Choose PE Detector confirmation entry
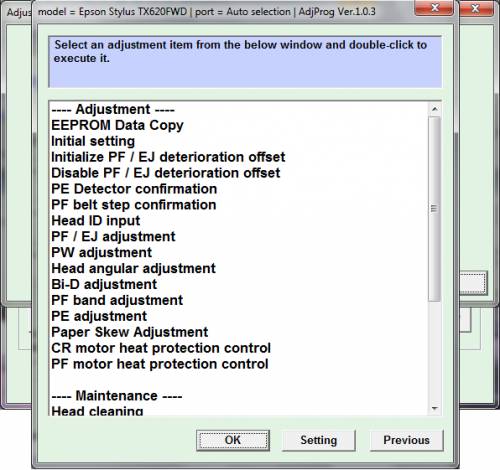Image resolution: width=500 pixels, height=470 pixels. point(134,189)
